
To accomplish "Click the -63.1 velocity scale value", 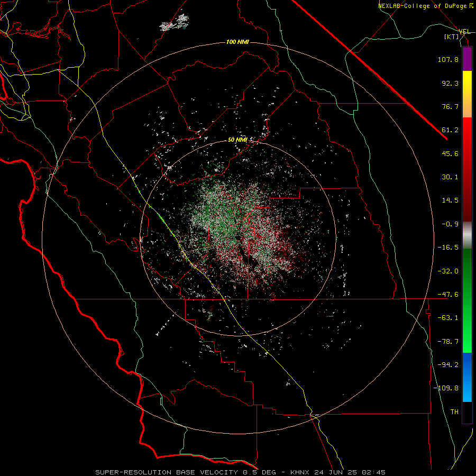I will click(x=448, y=318).
